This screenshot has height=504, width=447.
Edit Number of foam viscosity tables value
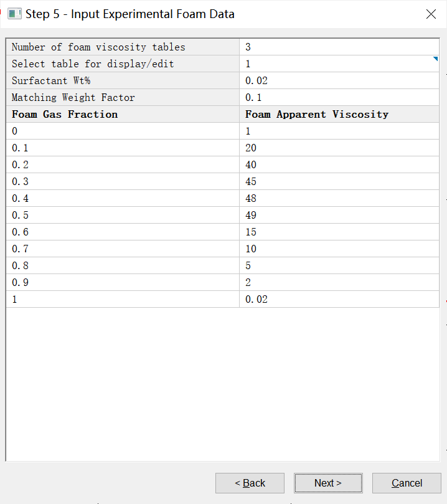[339, 47]
